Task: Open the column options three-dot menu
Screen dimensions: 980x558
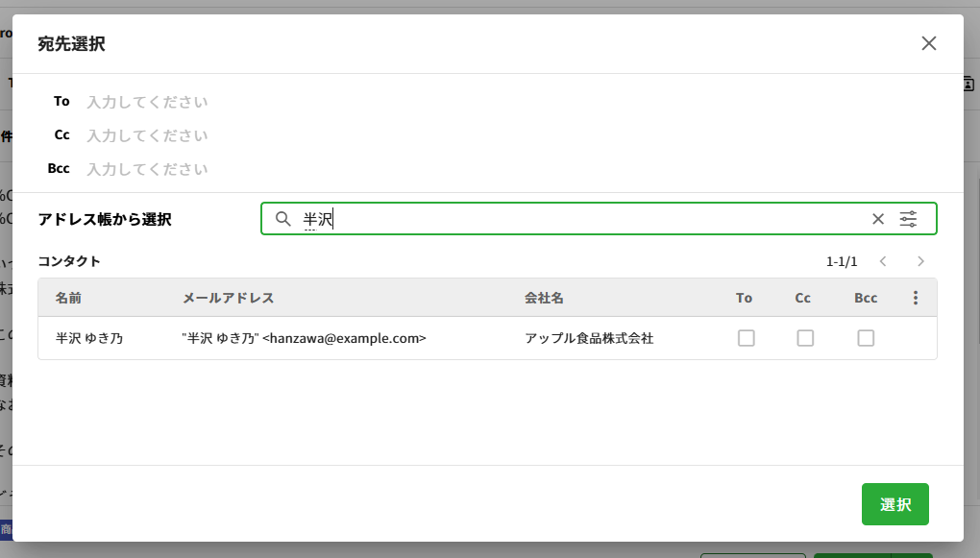Action: point(915,299)
